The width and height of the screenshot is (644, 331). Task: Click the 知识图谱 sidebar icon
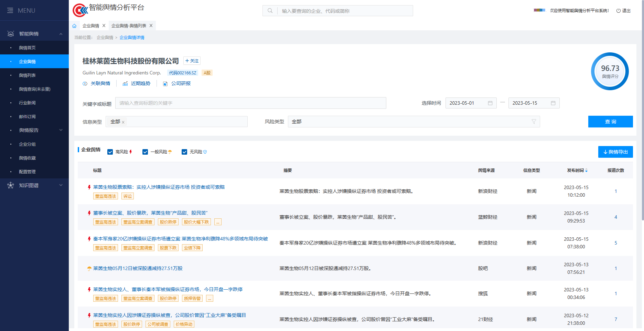11,185
